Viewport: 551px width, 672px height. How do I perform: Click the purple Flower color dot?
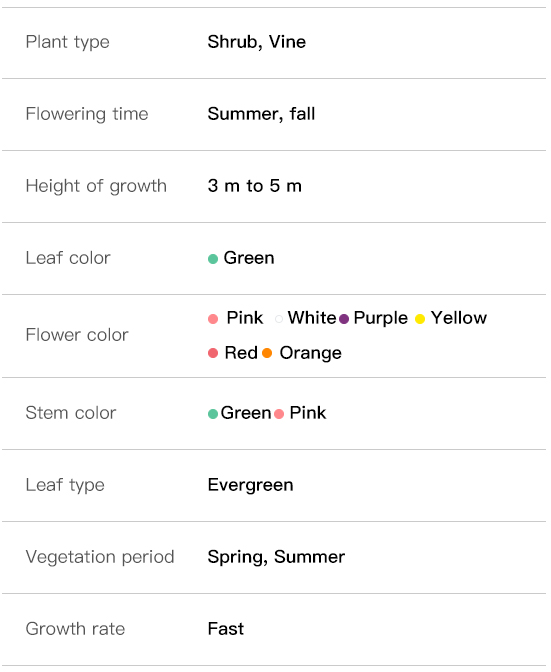coord(344,319)
